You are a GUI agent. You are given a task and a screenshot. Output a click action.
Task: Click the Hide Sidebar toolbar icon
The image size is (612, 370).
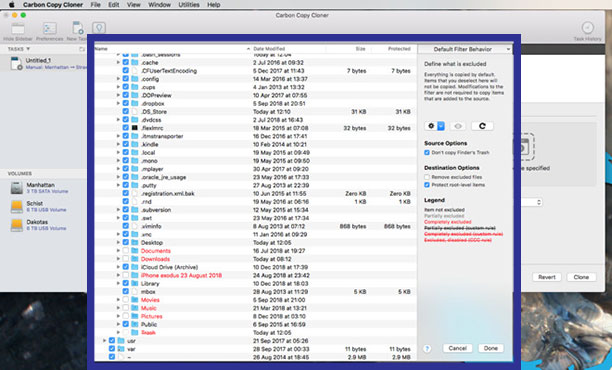tap(18, 29)
